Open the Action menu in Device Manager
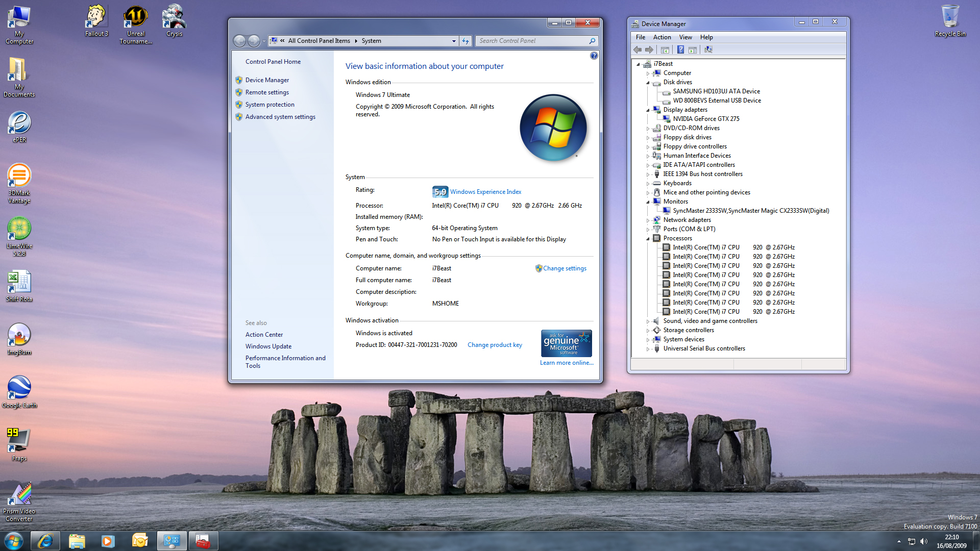980x551 pixels. click(661, 37)
